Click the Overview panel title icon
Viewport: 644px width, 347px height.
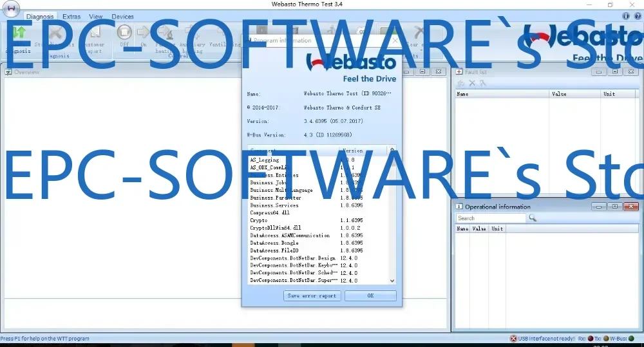point(8,72)
